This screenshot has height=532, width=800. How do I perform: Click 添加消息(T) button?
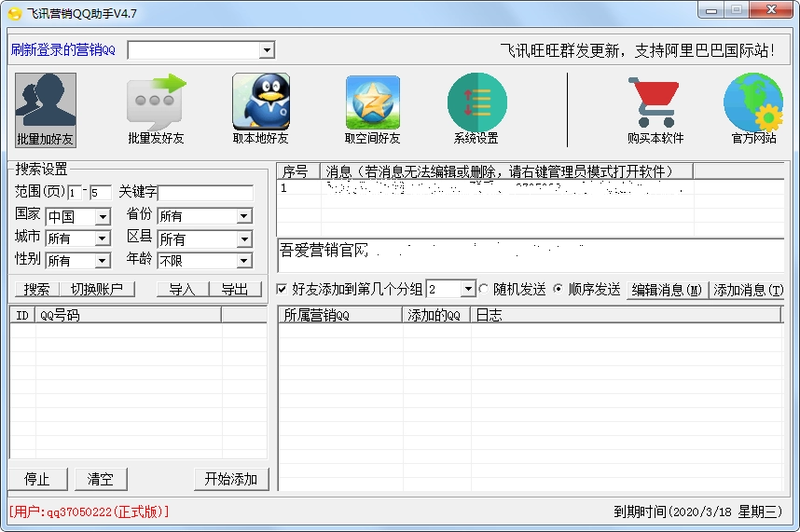(x=748, y=290)
